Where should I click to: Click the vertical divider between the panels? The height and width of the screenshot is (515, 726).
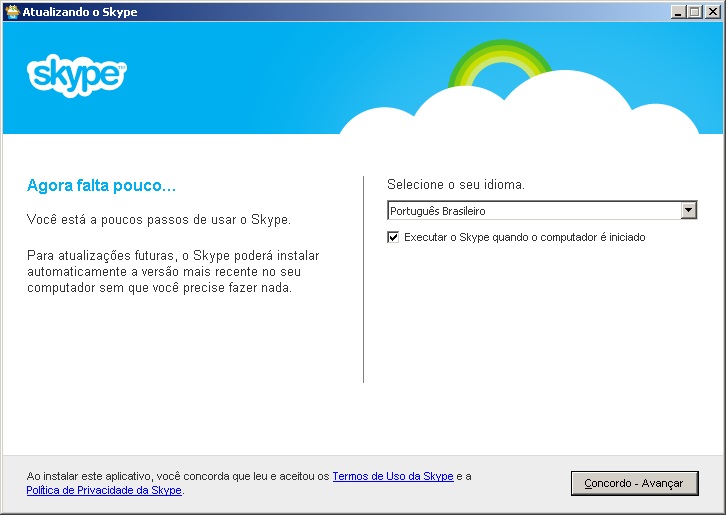click(x=363, y=280)
